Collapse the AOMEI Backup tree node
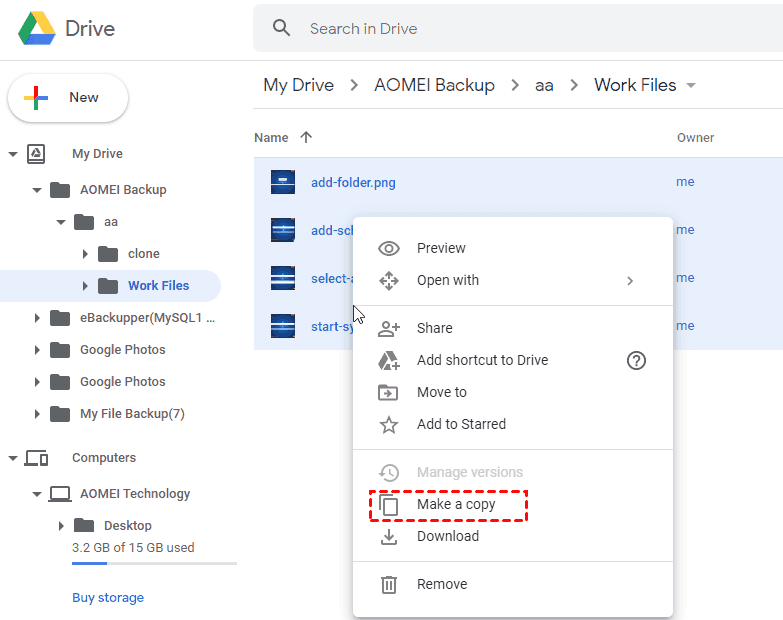The height and width of the screenshot is (620, 783). (x=37, y=190)
